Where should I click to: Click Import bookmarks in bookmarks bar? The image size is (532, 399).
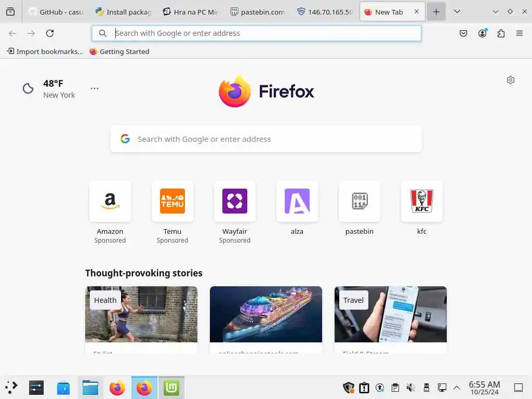(45, 51)
